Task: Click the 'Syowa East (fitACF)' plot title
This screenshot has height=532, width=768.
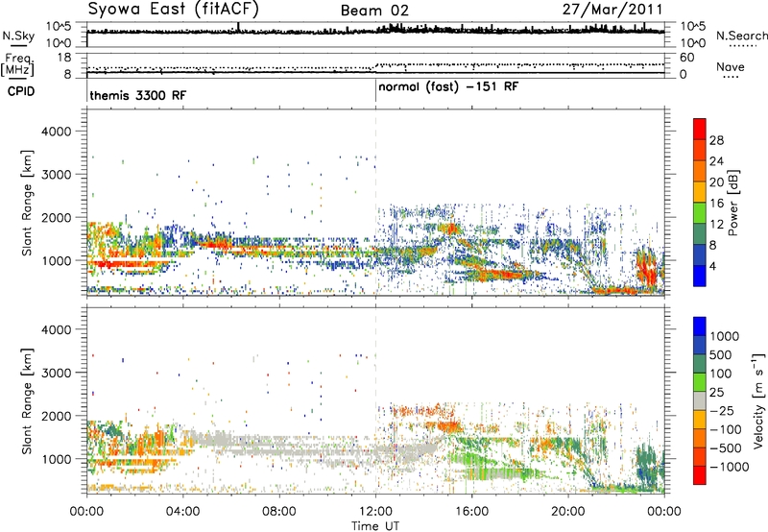Action: click(174, 10)
